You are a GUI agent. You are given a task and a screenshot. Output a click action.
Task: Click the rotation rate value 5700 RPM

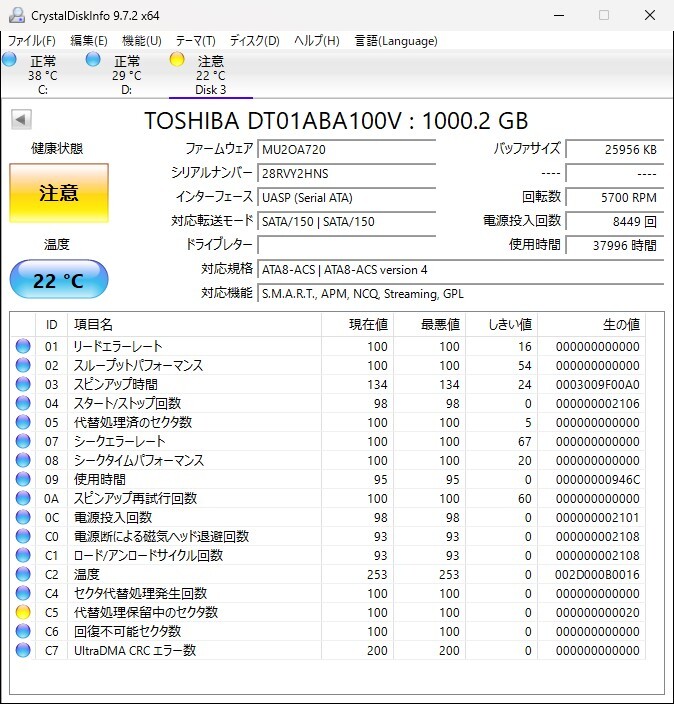614,198
